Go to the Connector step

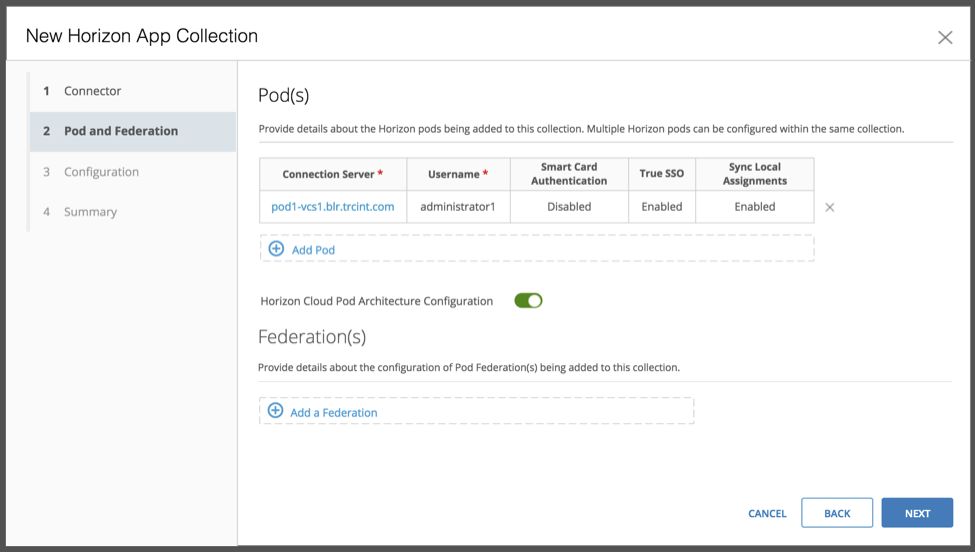coord(133,91)
